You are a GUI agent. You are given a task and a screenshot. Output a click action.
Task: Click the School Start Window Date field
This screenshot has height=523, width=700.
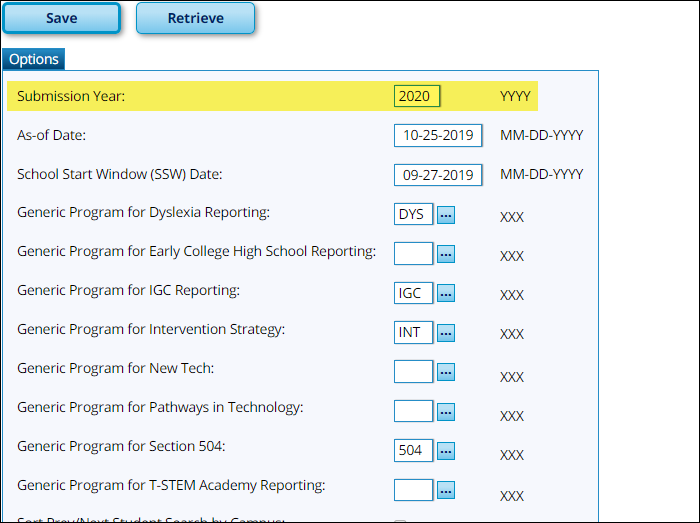[438, 175]
